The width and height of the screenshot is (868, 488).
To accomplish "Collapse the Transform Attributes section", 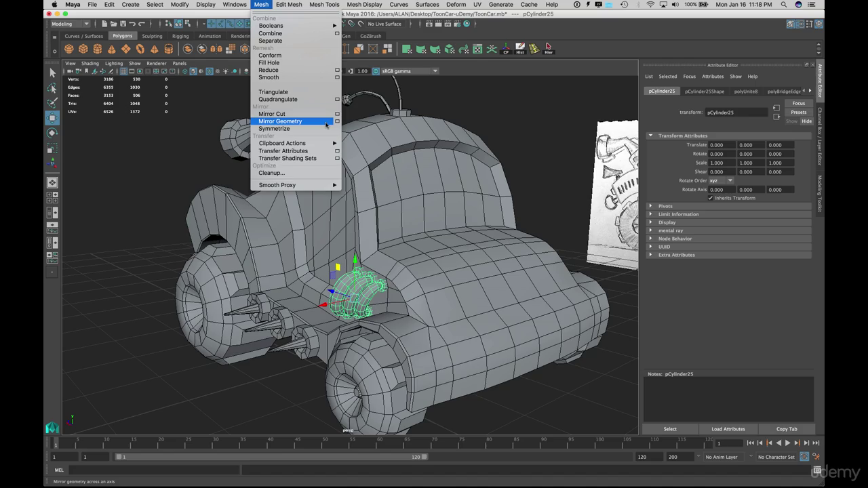I will pyautogui.click(x=650, y=136).
